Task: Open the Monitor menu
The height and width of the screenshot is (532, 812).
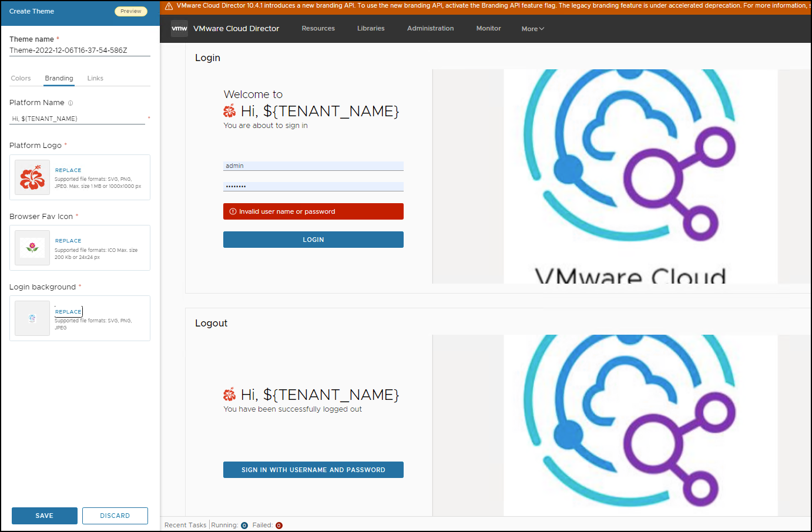Action: point(489,28)
